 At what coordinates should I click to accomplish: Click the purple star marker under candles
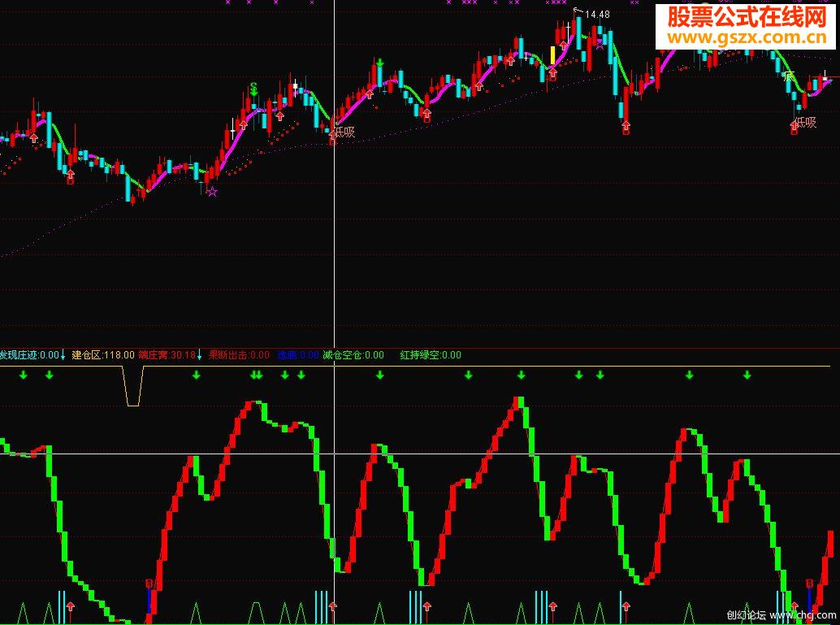pos(212,191)
